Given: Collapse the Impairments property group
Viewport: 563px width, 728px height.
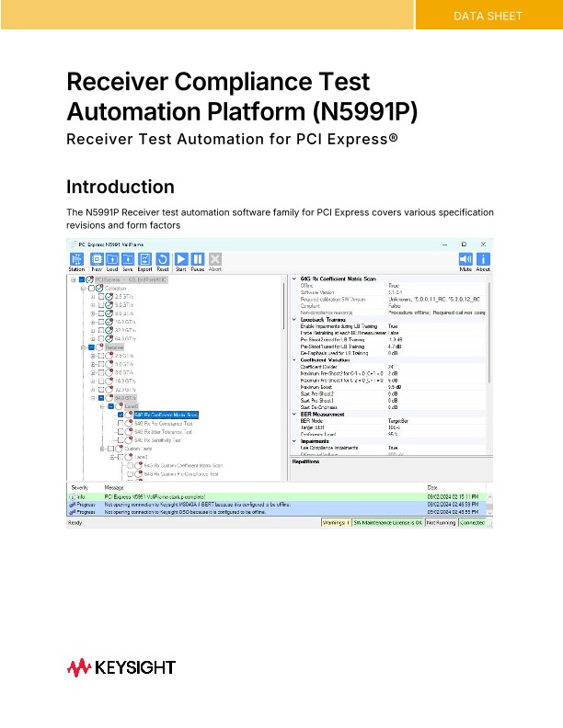Looking at the screenshot, I should pos(294,441).
